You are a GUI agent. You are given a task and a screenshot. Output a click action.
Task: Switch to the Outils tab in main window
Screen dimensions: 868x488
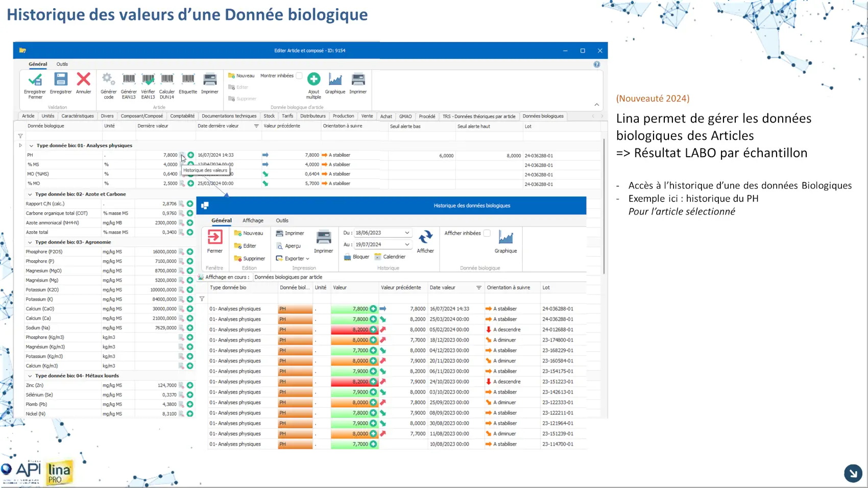(x=62, y=64)
